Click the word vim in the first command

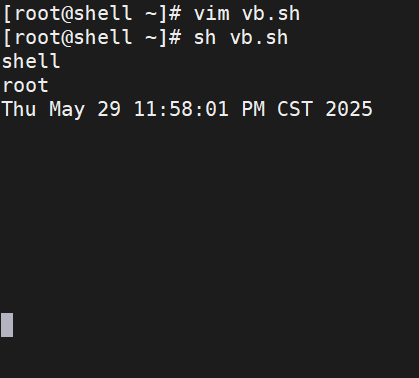pos(212,14)
